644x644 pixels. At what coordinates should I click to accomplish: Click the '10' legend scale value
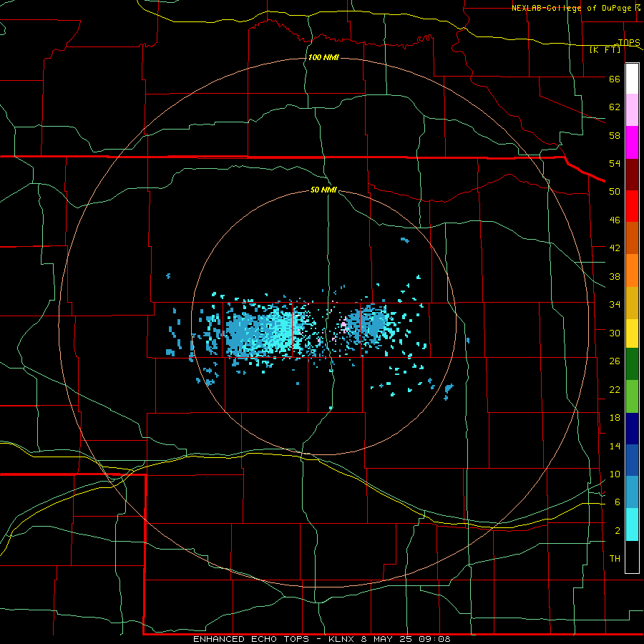click(x=615, y=474)
